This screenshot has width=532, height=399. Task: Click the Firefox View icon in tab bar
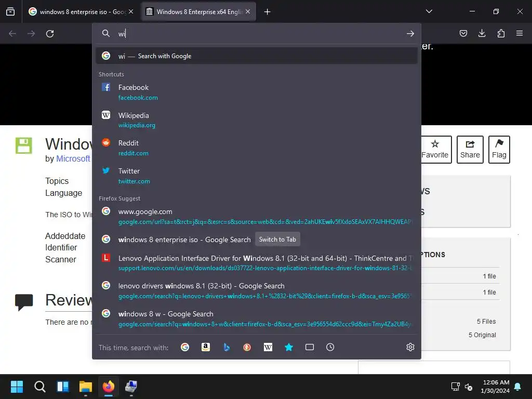pos(10,11)
